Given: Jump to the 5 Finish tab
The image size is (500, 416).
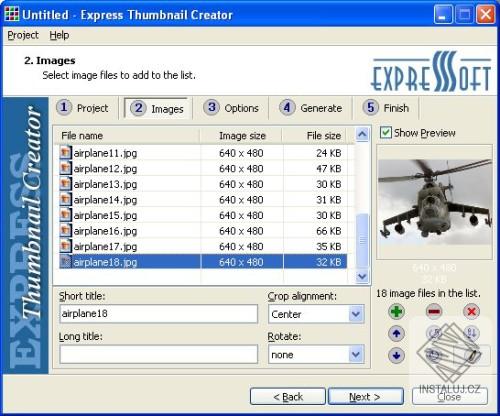Looking at the screenshot, I should (386, 108).
